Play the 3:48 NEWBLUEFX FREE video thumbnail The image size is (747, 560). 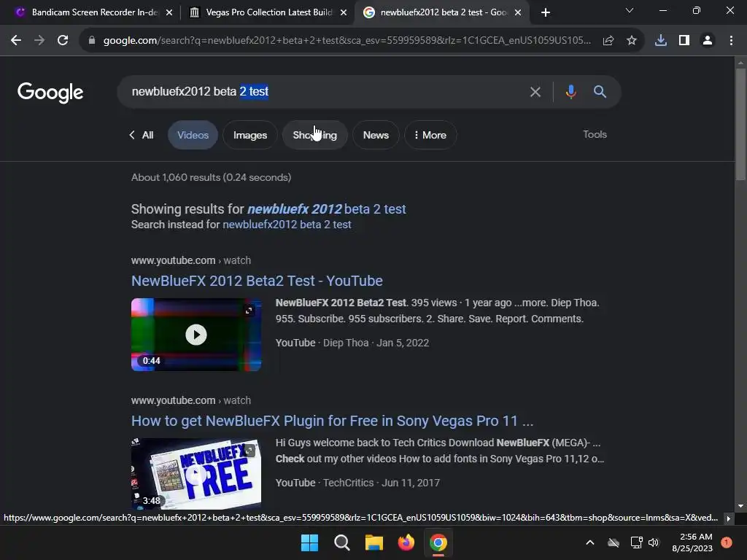196,474
